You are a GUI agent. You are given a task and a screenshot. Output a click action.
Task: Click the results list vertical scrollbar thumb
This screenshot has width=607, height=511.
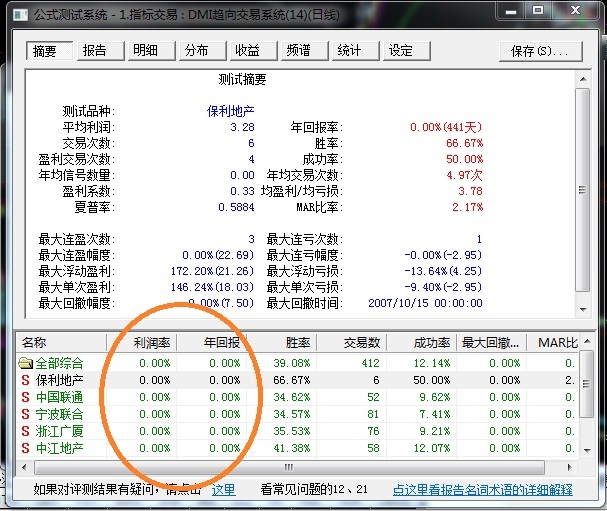pyautogui.click(x=587, y=384)
